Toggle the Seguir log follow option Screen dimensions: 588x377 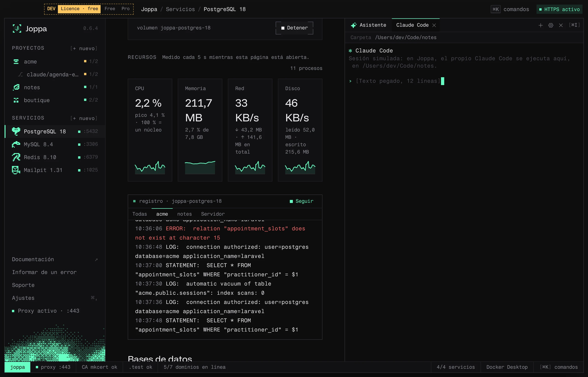(x=301, y=201)
